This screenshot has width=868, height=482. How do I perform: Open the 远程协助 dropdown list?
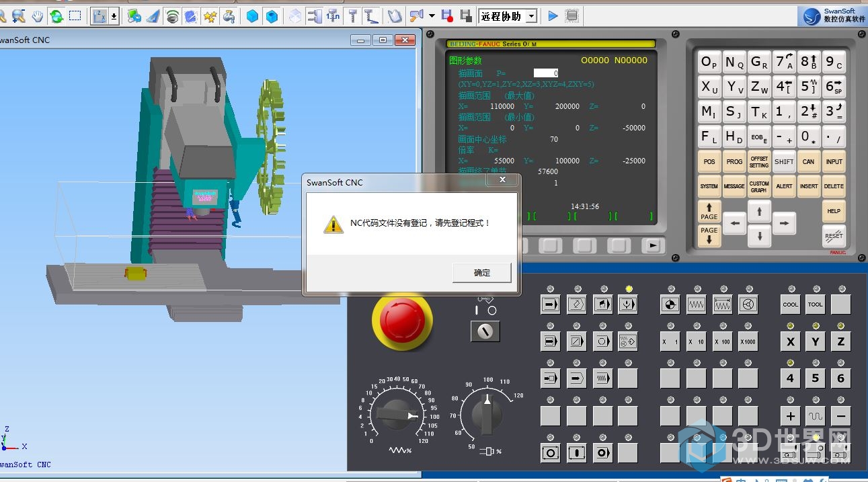pyautogui.click(x=531, y=16)
